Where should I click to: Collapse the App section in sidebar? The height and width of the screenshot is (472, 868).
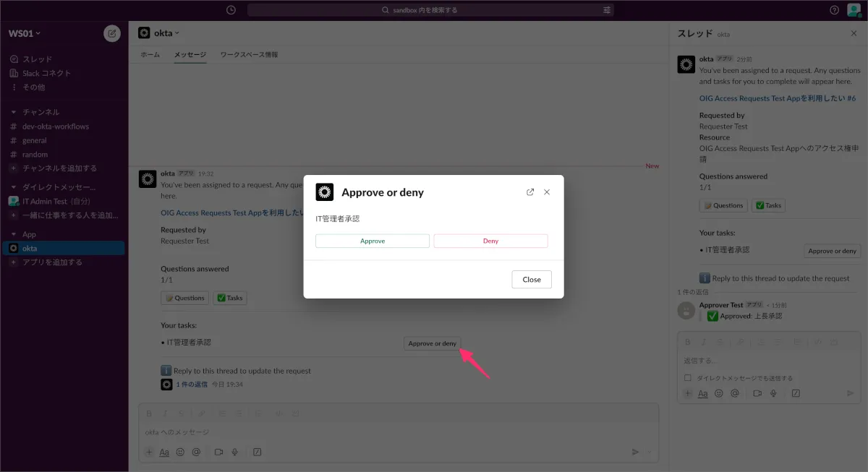point(13,234)
